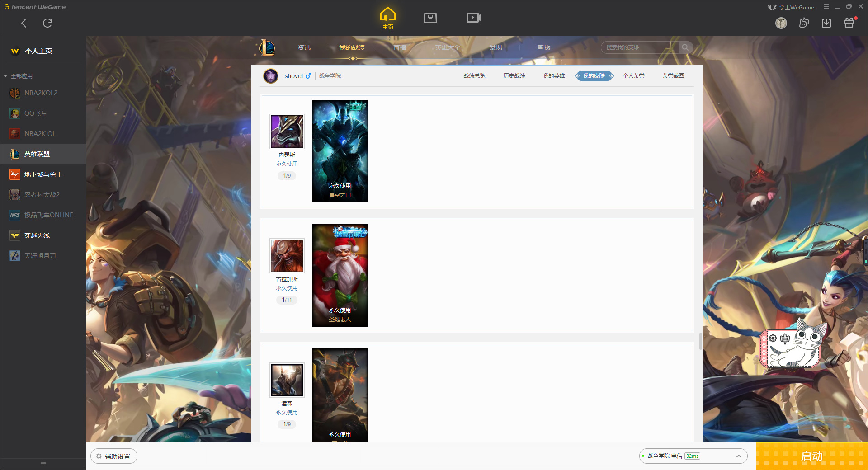Open the 星空之门 skin card
Screen dimensions: 868x470
click(x=340, y=151)
